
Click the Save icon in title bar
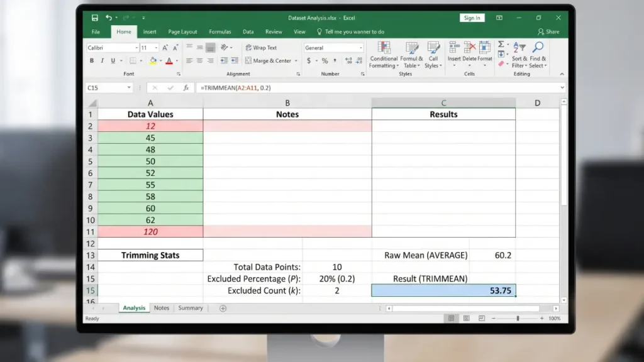coord(95,18)
